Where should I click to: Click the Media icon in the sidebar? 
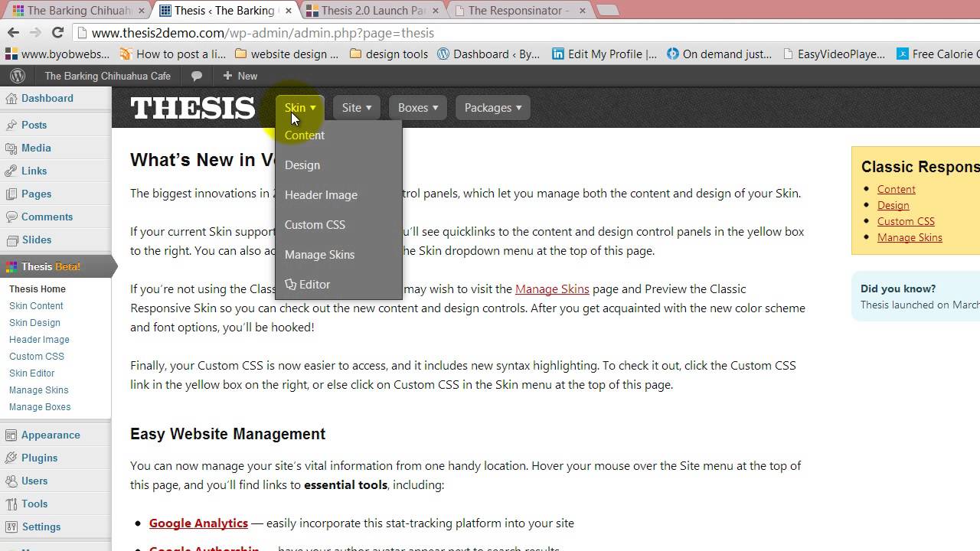11,148
